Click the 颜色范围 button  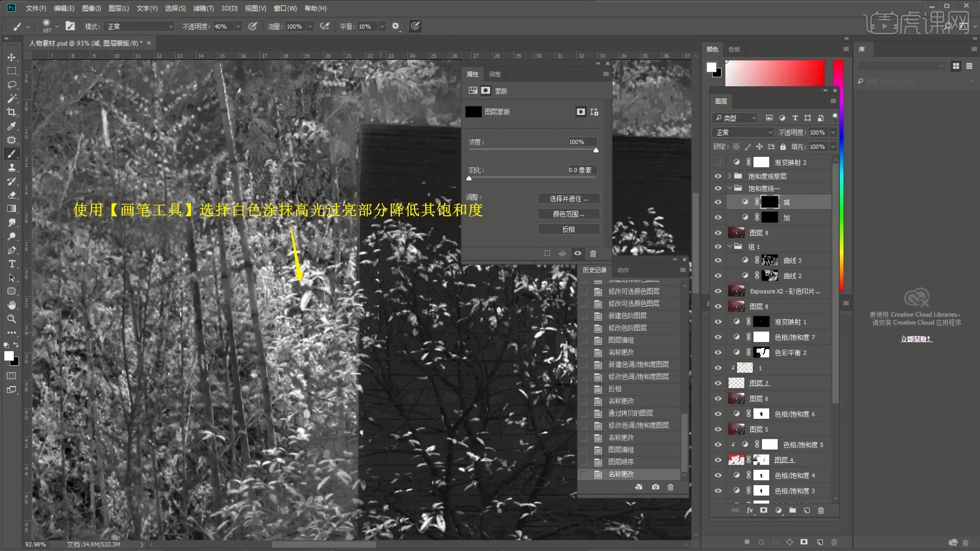point(568,214)
